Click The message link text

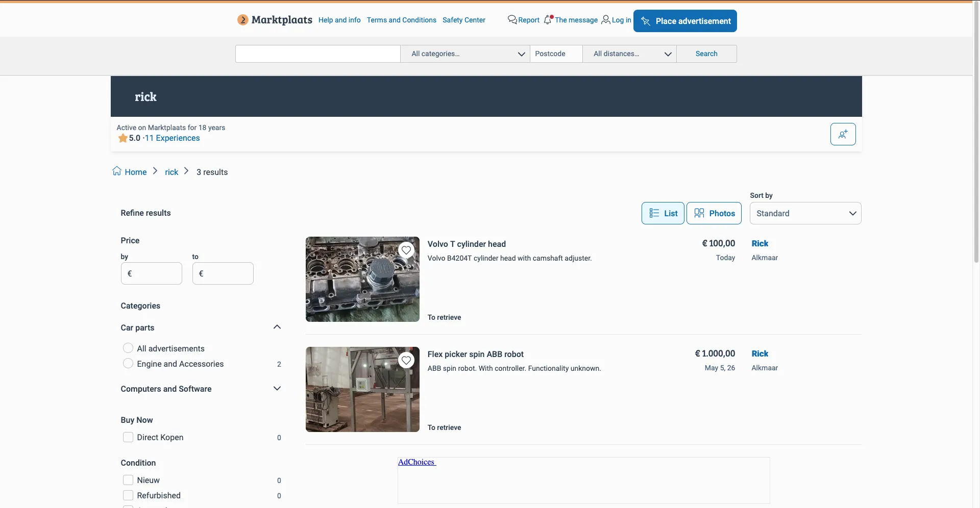(x=576, y=20)
